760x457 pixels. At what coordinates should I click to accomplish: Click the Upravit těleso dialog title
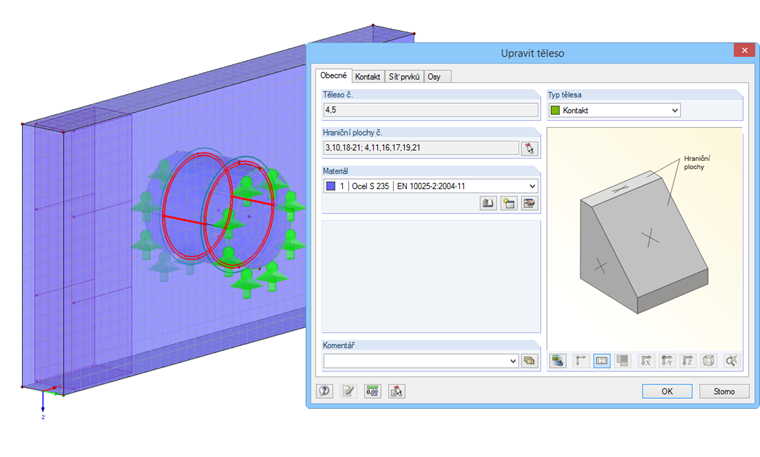(x=532, y=53)
